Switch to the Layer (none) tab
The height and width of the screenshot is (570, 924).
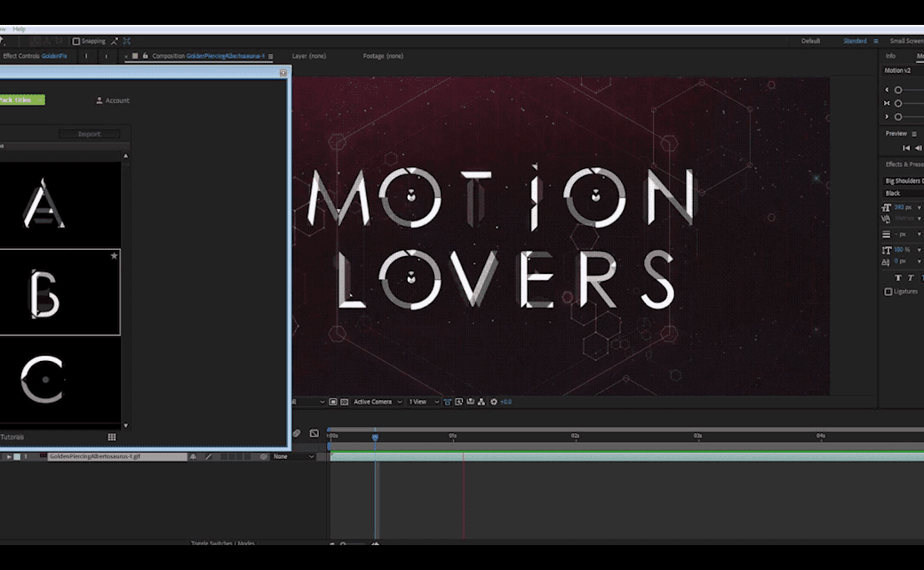point(309,56)
